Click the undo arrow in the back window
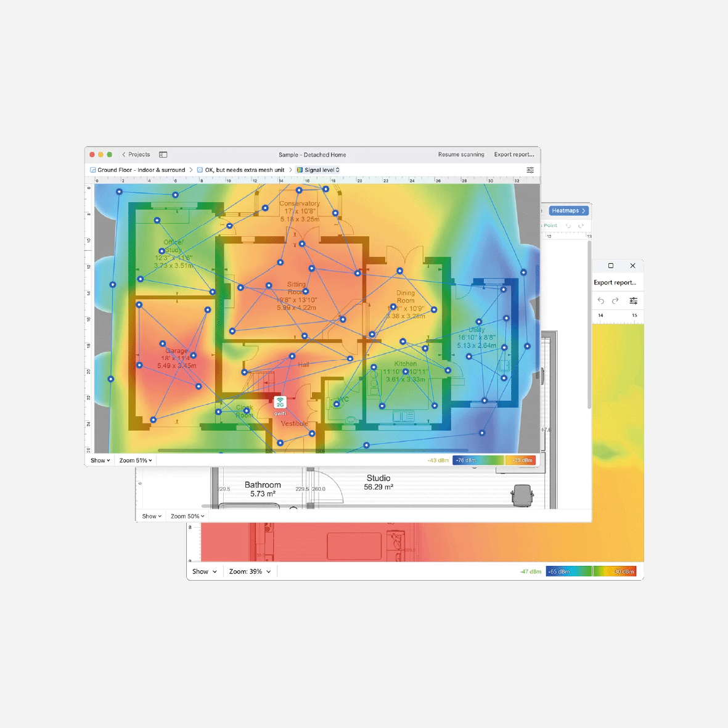The height and width of the screenshot is (728, 728). (601, 301)
